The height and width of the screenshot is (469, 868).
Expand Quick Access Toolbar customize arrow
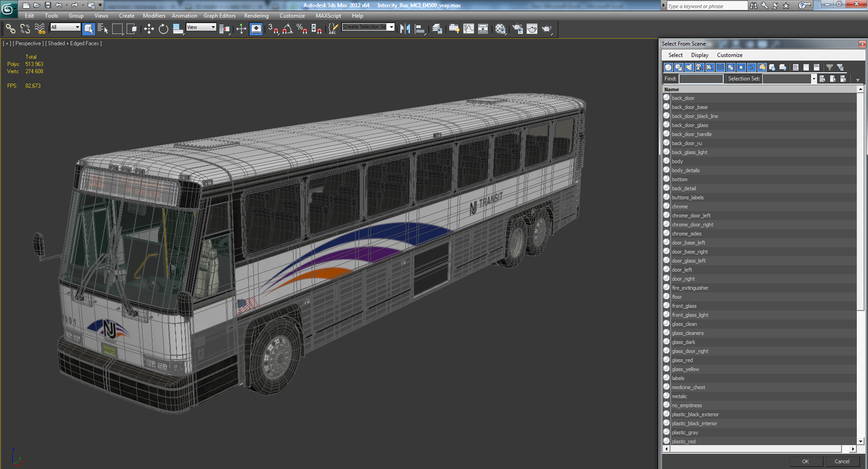coord(100,5)
